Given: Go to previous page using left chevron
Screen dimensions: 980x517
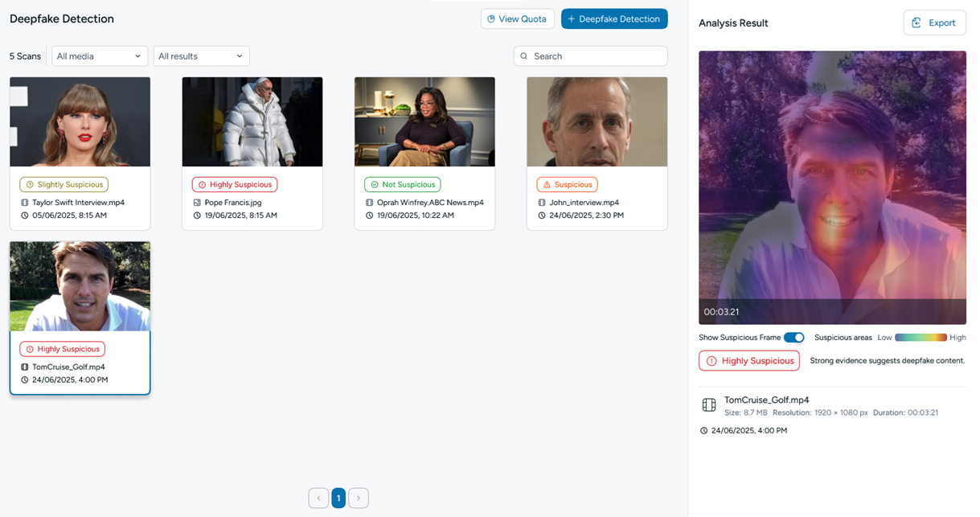Looking at the screenshot, I should tap(318, 499).
